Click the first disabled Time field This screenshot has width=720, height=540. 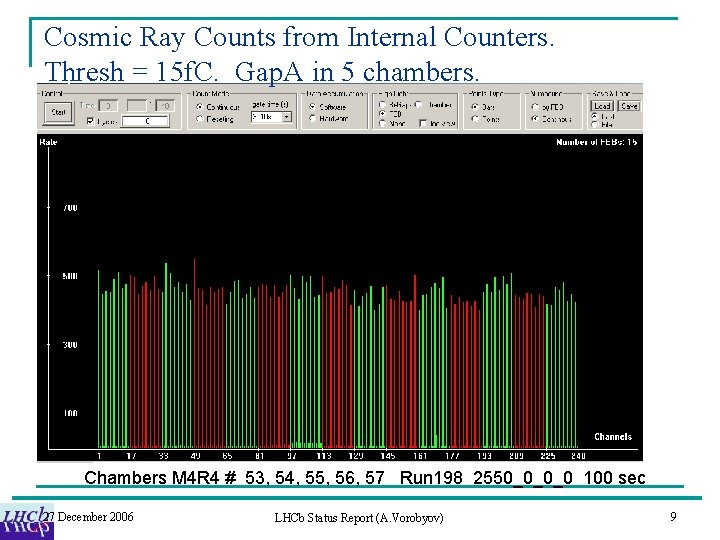[x=108, y=106]
